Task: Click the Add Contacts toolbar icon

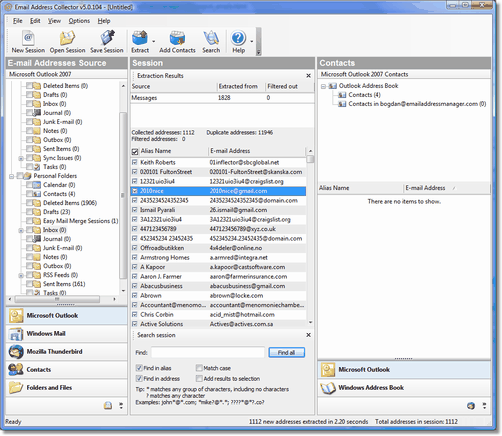Action: click(177, 38)
